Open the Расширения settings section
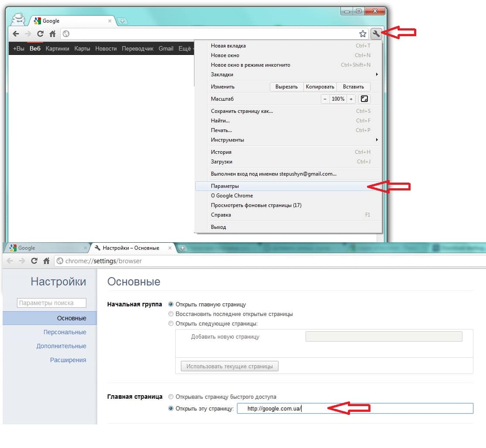The image size is (486, 448). pos(68,360)
